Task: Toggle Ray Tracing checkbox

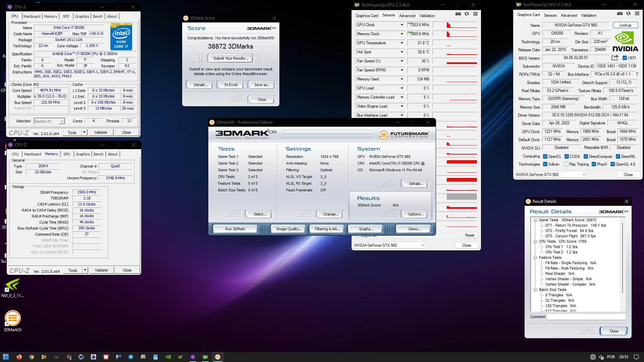Action: tap(567, 164)
